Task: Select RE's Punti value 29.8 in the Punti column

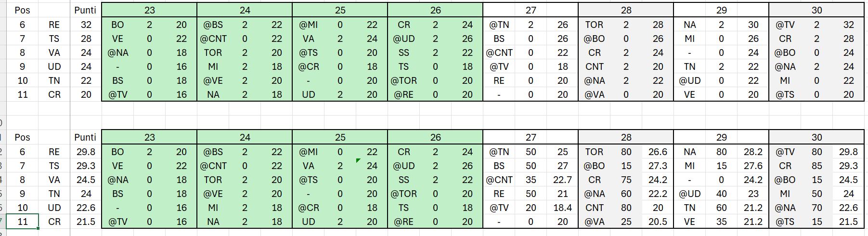Action: coord(86,152)
